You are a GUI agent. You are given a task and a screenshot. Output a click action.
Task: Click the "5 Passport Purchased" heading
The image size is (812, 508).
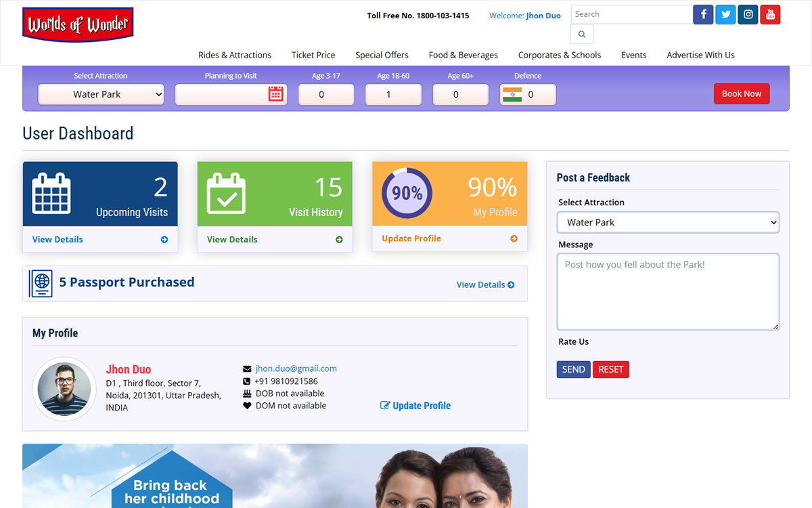pos(127,282)
